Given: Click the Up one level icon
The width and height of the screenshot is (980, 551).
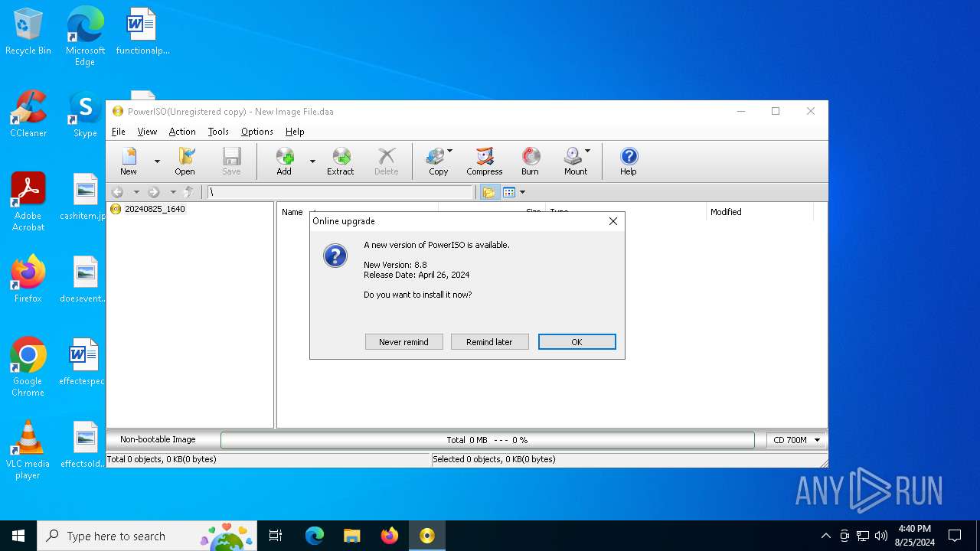Looking at the screenshot, I should (189, 192).
